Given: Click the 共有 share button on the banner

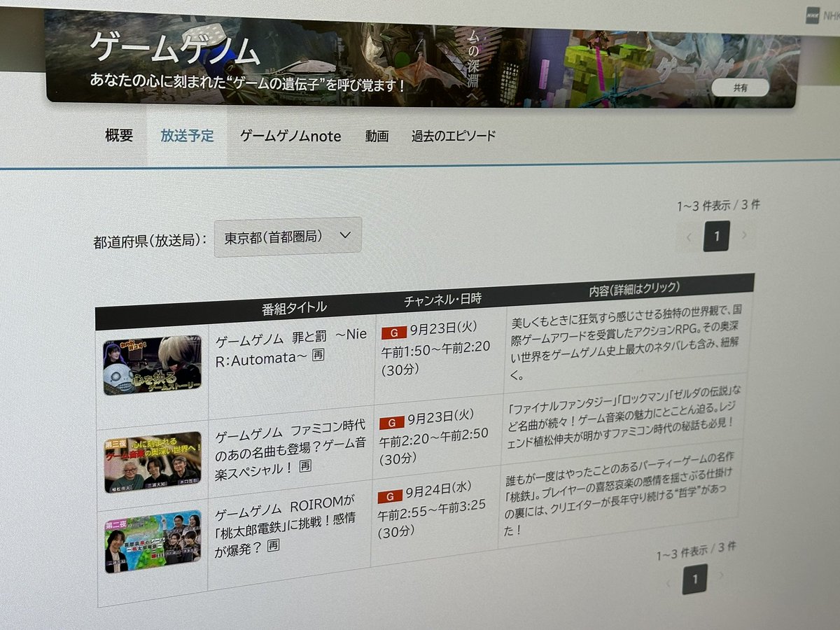Looking at the screenshot, I should point(741,87).
